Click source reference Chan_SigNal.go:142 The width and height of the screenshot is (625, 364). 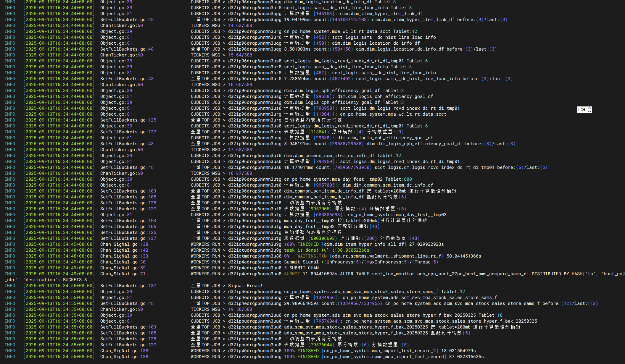tap(124, 250)
